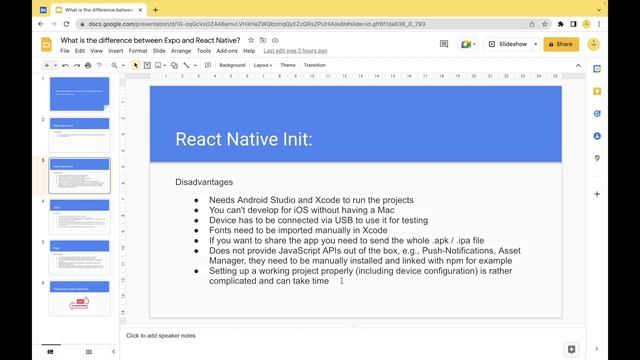Select slide 1 thumbnail
The image size is (640, 360).
tap(80, 94)
